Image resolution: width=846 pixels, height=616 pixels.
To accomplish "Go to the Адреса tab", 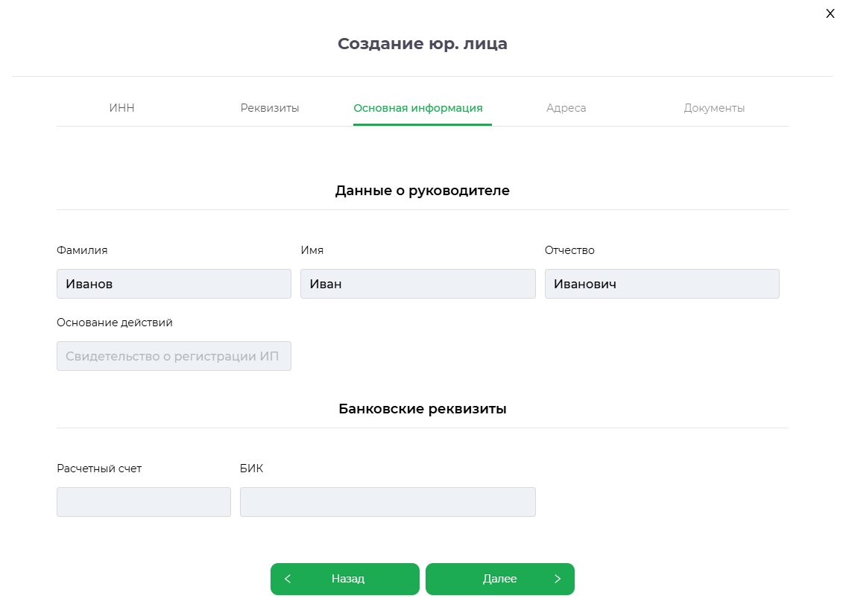I will (x=566, y=108).
